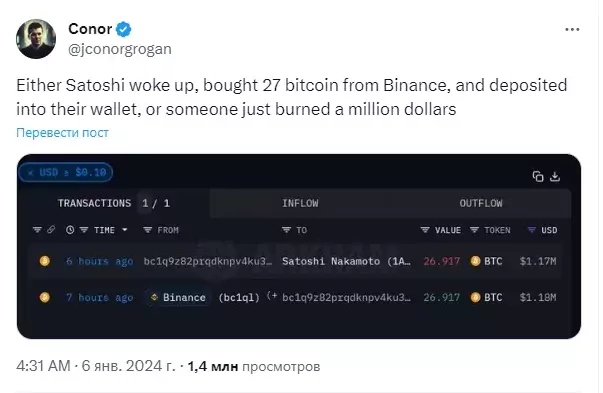This screenshot has height=393, width=603.
Task: Open Conor's profile avatar picture
Action: coord(36,39)
